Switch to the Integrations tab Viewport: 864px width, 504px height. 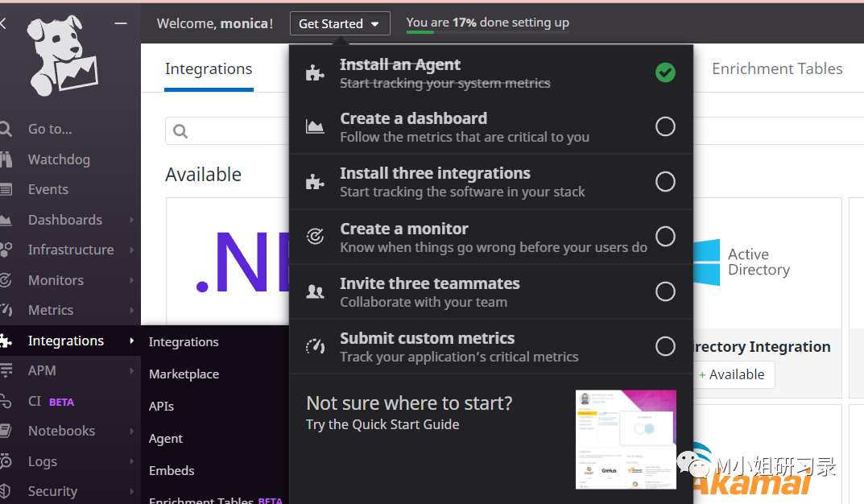tap(209, 69)
